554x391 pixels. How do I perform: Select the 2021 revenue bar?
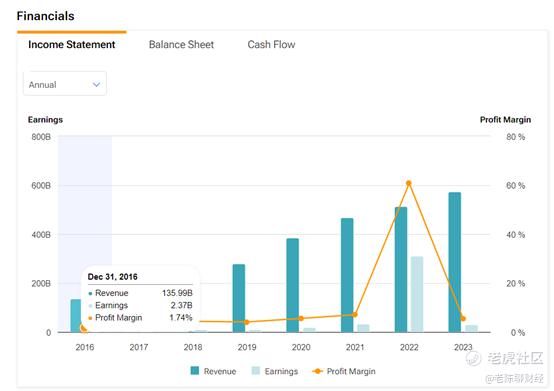(347, 275)
